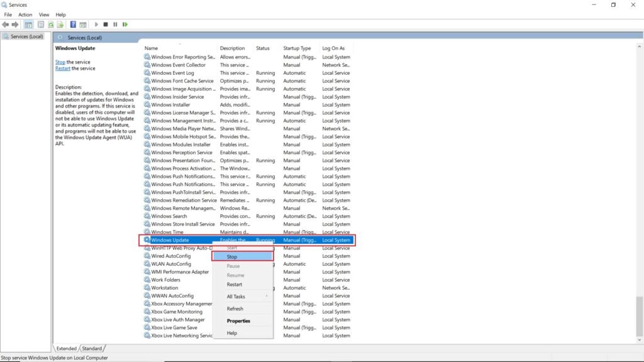The height and width of the screenshot is (362, 644).
Task: Sort by the Startup Type column header
Action: 301,48
